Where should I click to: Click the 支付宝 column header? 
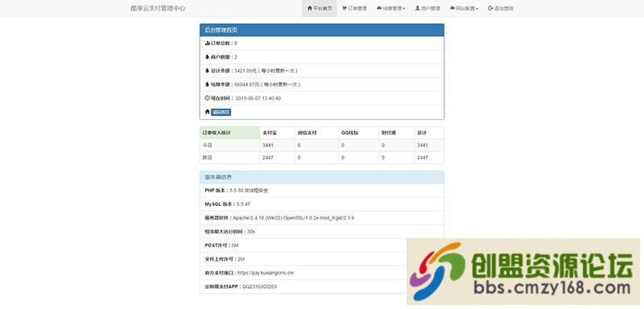click(x=277, y=133)
